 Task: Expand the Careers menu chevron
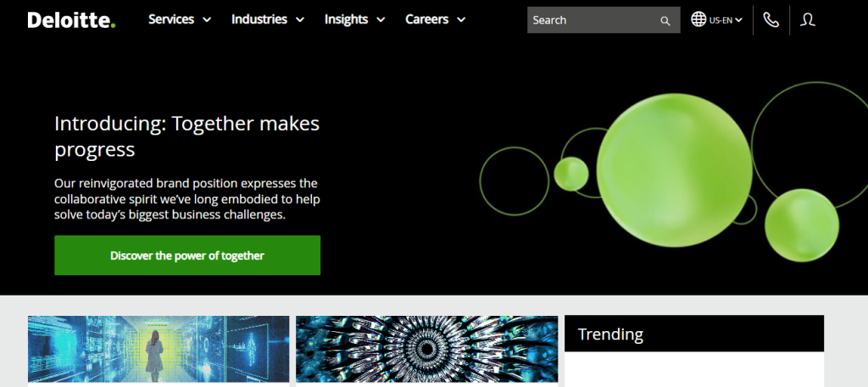461,20
